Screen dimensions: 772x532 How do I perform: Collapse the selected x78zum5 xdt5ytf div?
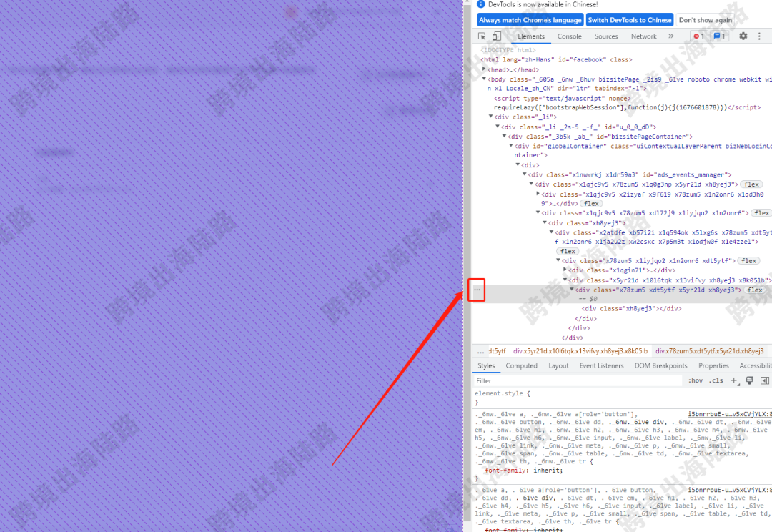[572, 290]
